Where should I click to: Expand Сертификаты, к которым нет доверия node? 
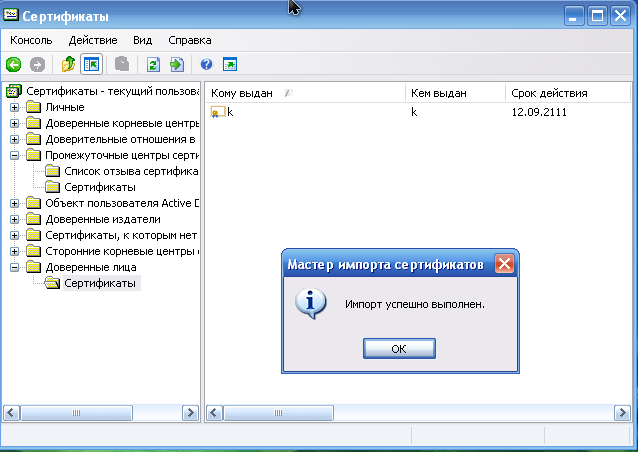[x=14, y=235]
